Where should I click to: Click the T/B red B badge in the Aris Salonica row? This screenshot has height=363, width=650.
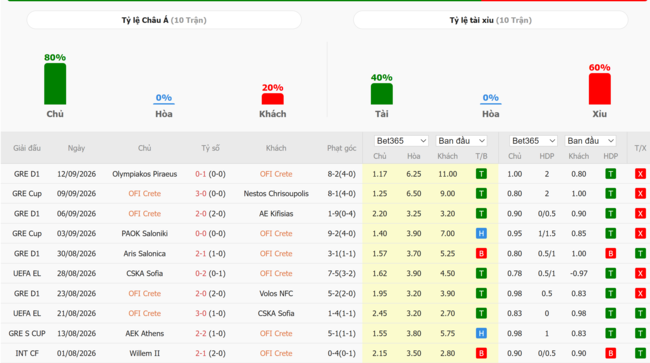coord(481,253)
